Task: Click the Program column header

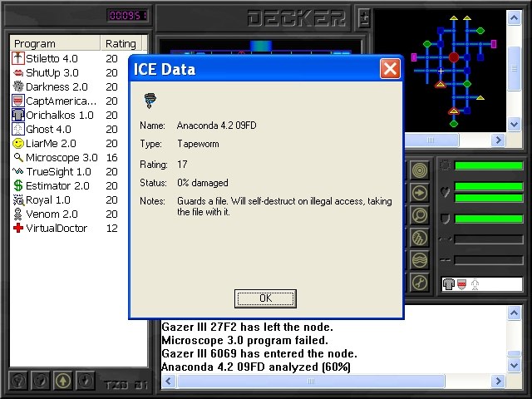Action: (56, 43)
